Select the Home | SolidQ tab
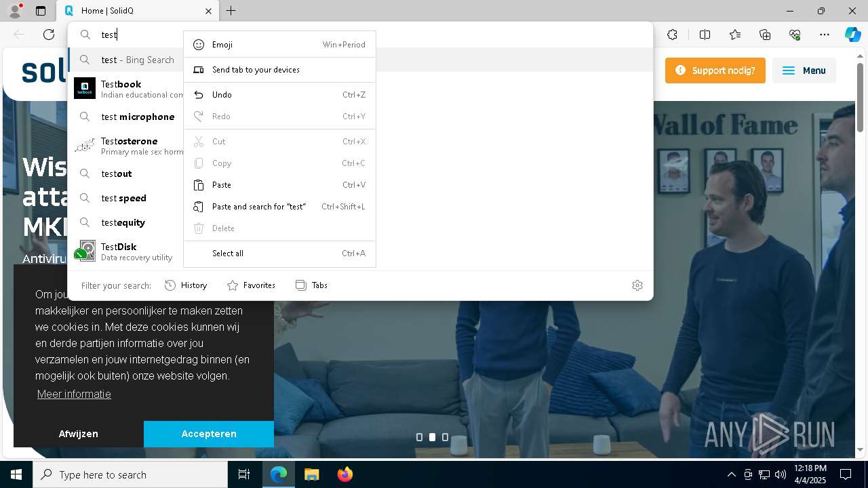The image size is (868, 488). (x=138, y=11)
